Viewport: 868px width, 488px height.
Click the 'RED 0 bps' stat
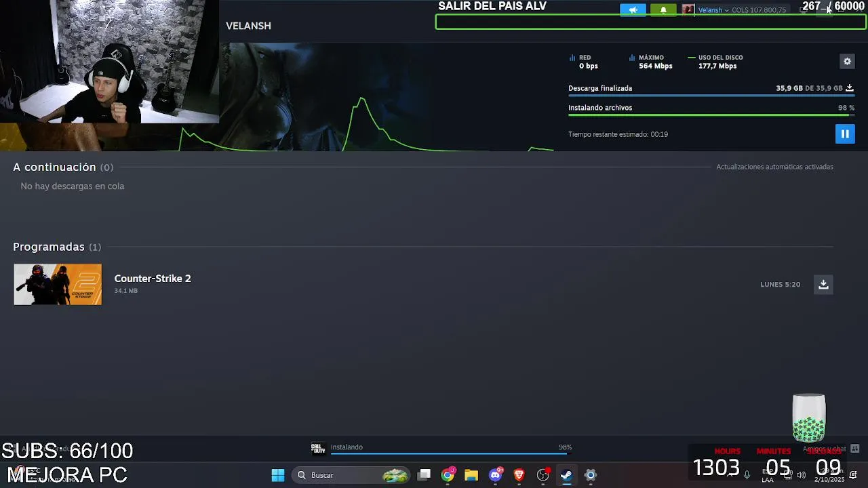584,62
